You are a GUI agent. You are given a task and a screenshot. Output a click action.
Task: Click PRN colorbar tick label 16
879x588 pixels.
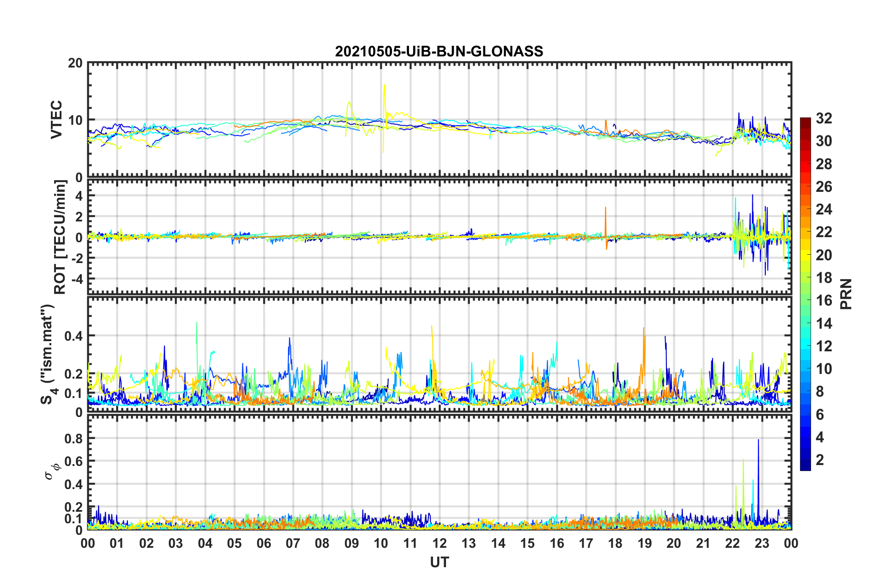824,300
